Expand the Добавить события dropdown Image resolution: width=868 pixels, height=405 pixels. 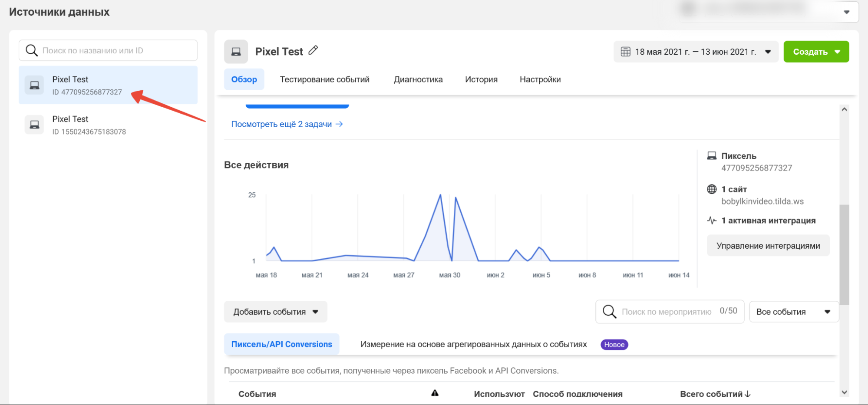click(275, 312)
